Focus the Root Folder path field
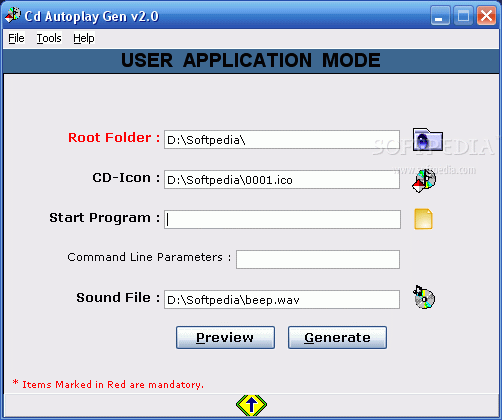 point(282,140)
